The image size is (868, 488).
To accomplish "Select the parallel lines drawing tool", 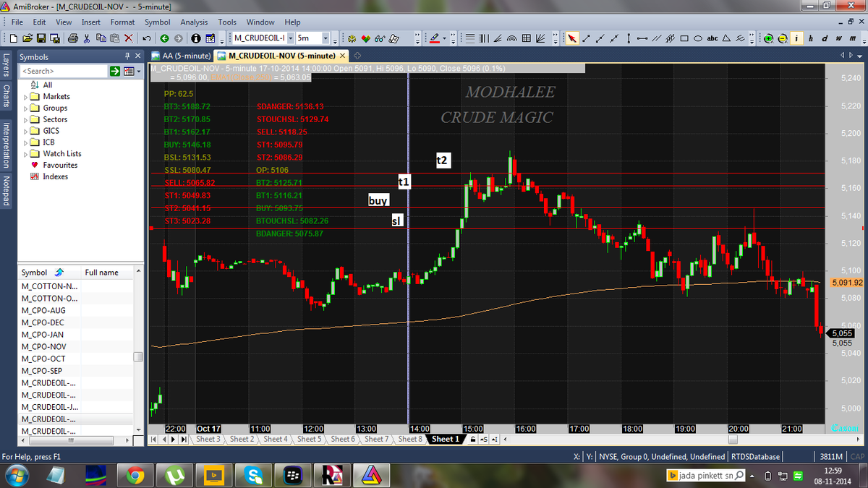I will pyautogui.click(x=657, y=38).
